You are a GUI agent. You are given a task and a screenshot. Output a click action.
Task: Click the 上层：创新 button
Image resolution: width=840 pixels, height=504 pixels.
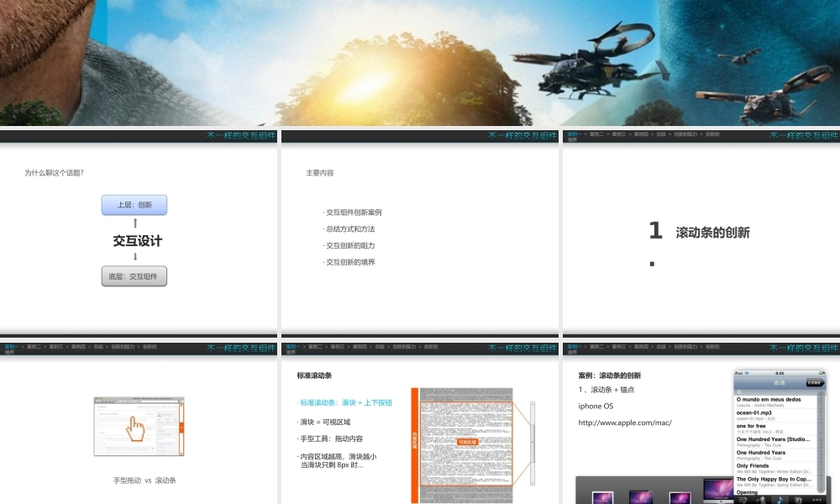click(134, 205)
